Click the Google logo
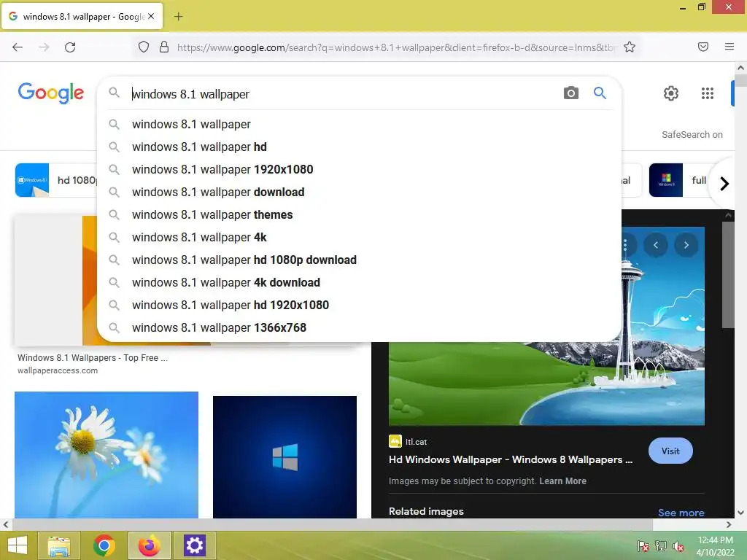 click(51, 93)
